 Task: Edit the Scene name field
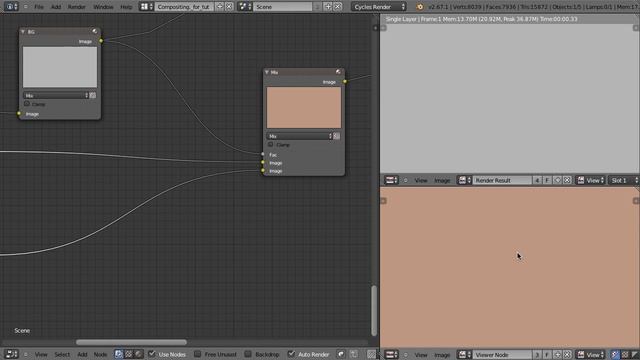click(283, 7)
